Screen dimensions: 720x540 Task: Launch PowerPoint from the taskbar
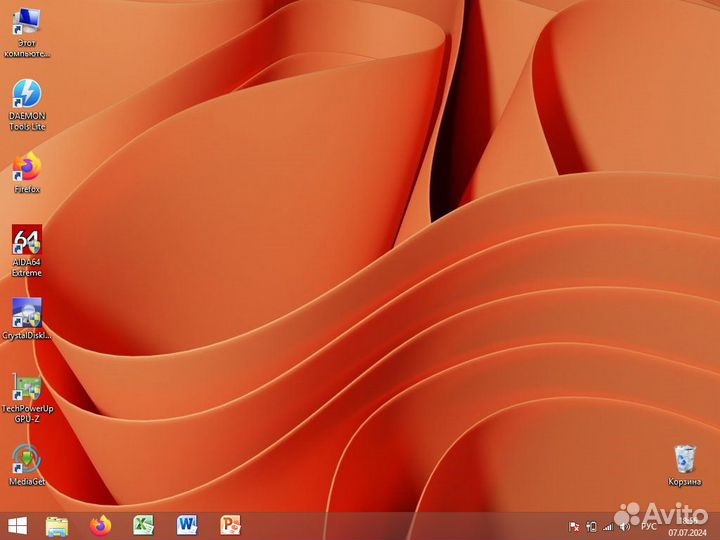point(231,525)
